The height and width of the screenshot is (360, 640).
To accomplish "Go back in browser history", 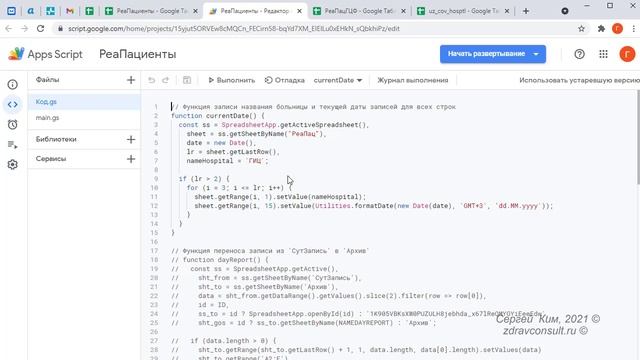I will 9,29.
